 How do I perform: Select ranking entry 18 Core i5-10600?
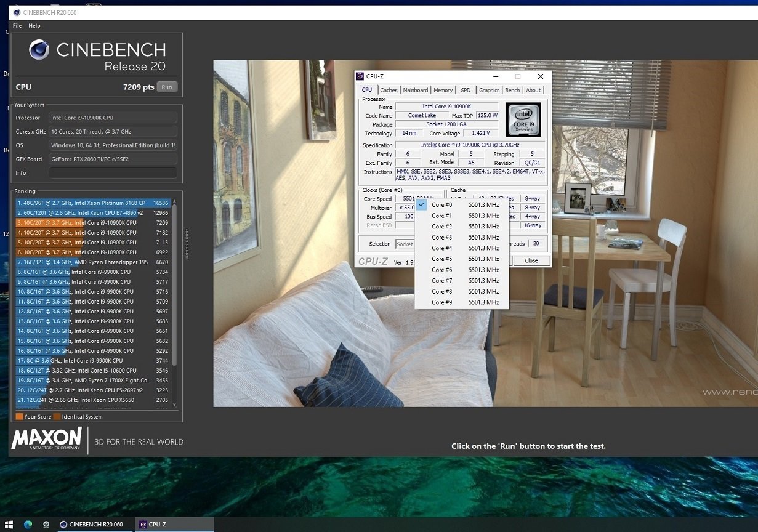point(92,370)
